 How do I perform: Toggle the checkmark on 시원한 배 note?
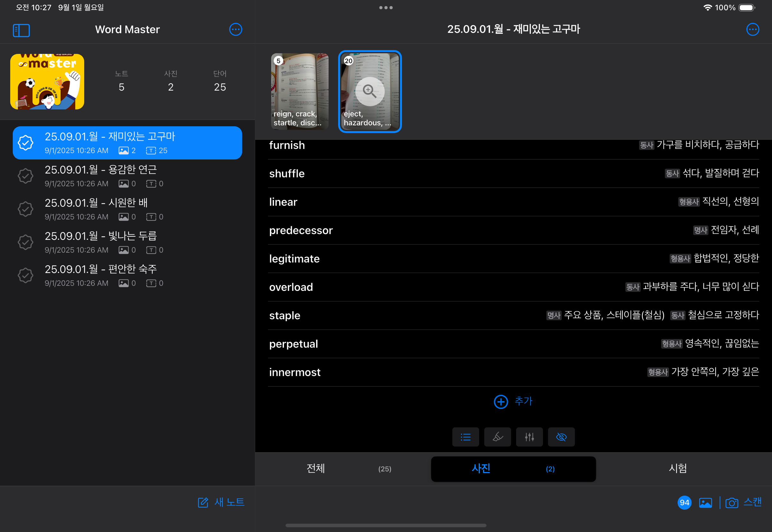coord(26,209)
